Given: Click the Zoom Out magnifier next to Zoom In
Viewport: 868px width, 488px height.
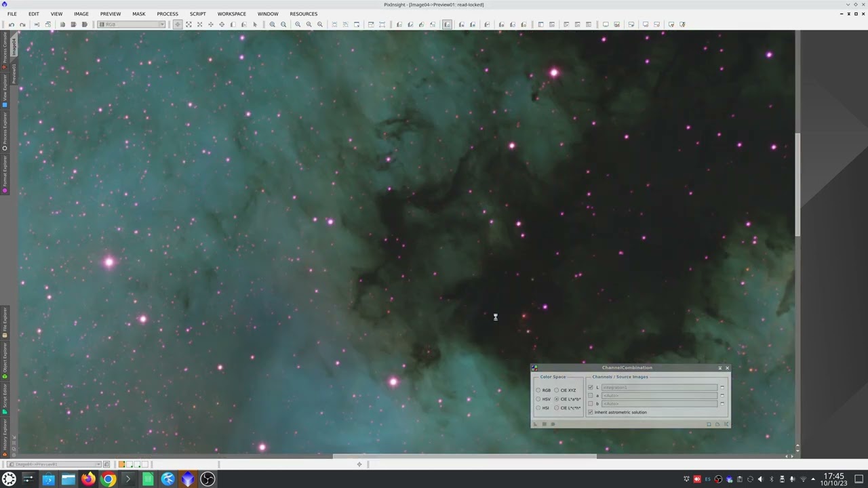Looking at the screenshot, I should click(x=283, y=24).
